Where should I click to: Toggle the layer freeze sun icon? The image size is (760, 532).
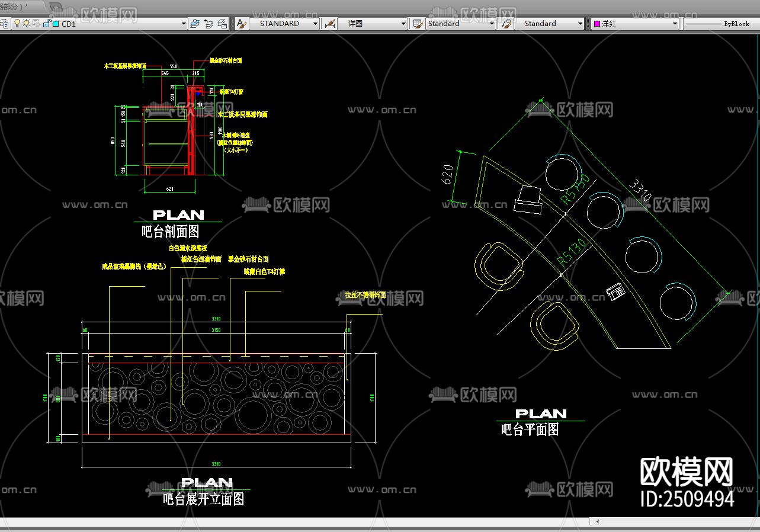coord(27,24)
